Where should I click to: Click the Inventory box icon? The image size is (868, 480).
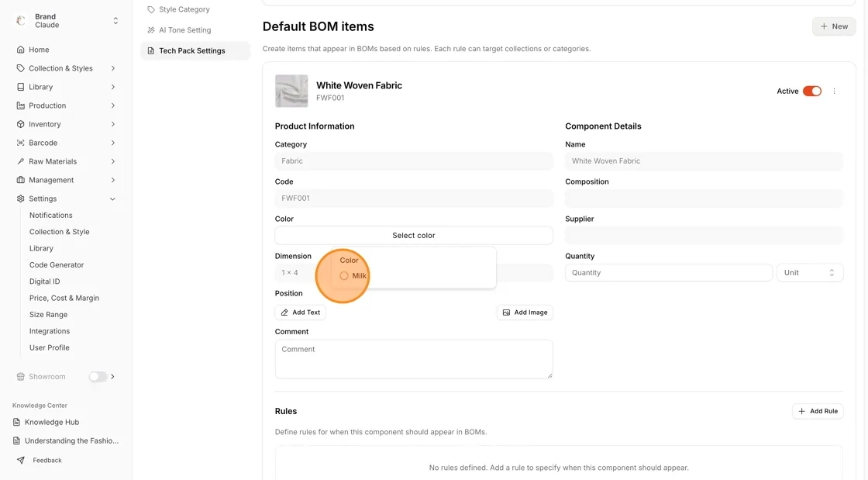click(x=20, y=124)
